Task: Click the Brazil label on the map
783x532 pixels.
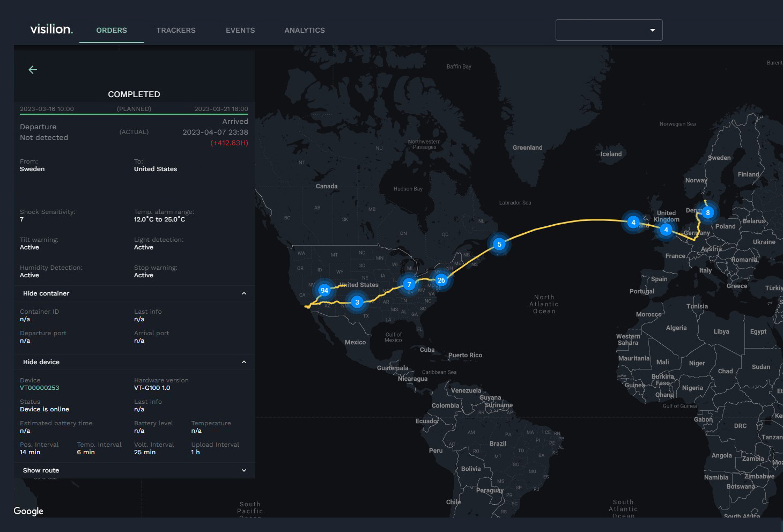Action: pyautogui.click(x=498, y=444)
